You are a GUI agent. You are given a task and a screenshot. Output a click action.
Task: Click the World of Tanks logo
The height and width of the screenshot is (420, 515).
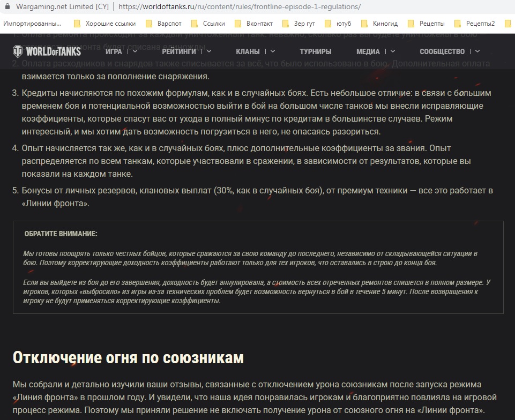pos(47,51)
